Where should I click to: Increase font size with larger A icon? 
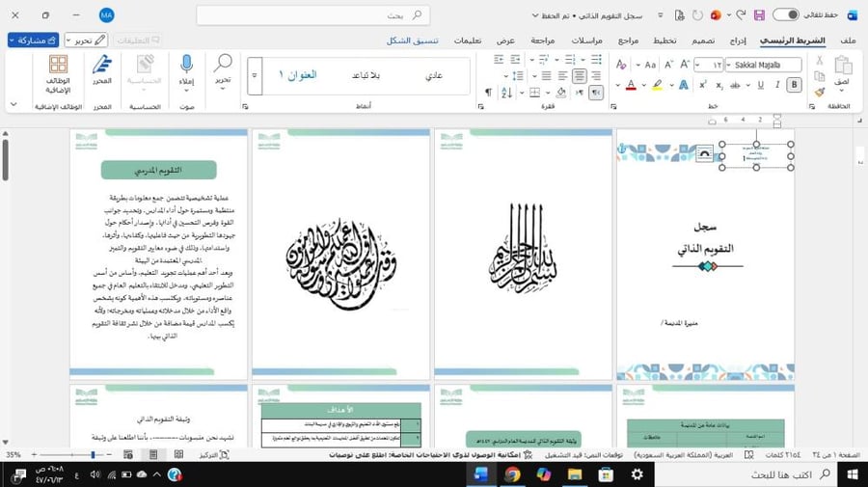point(685,65)
